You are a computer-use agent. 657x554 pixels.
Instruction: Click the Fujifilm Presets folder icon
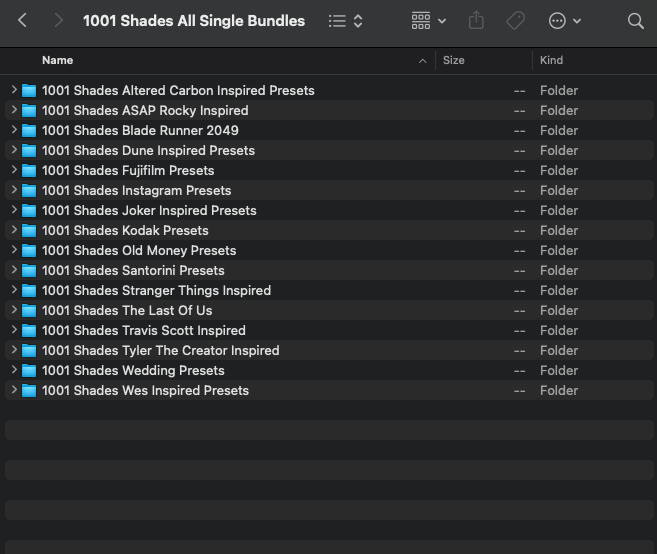point(29,170)
